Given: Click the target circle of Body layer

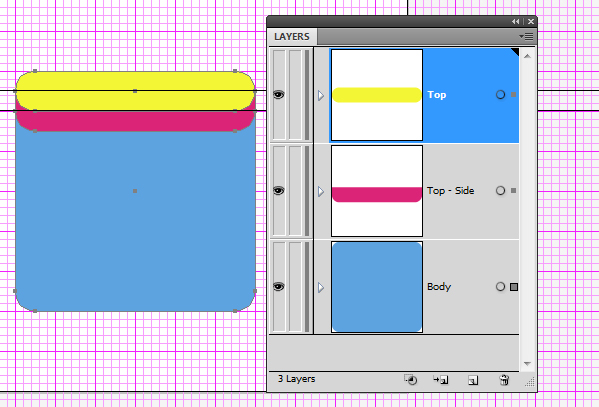Looking at the screenshot, I should click(x=500, y=287).
